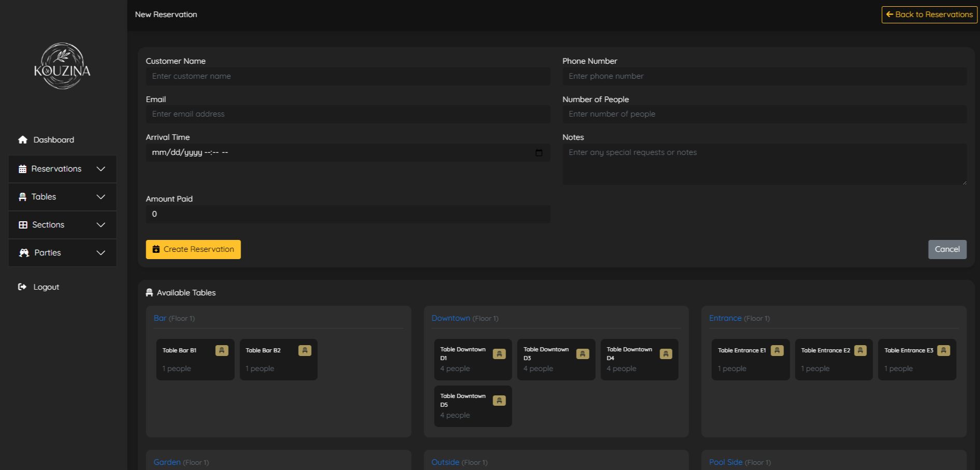Open the Downtown section link
Viewport: 980px width, 470px height.
click(451, 318)
